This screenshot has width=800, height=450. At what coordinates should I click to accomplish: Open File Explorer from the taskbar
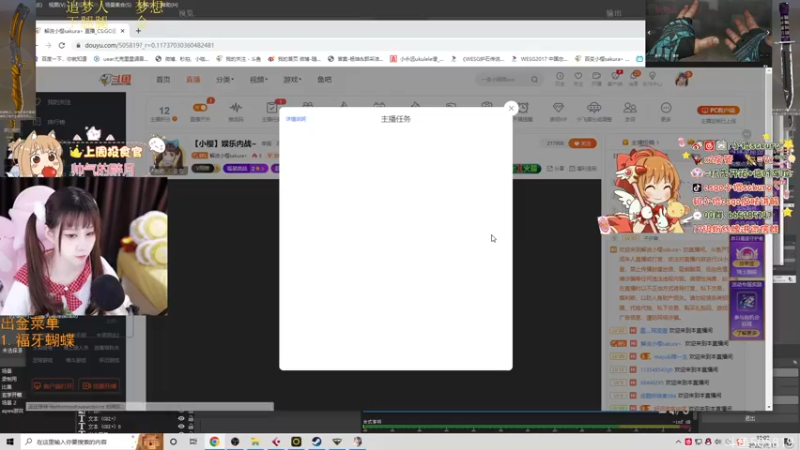coord(255,442)
